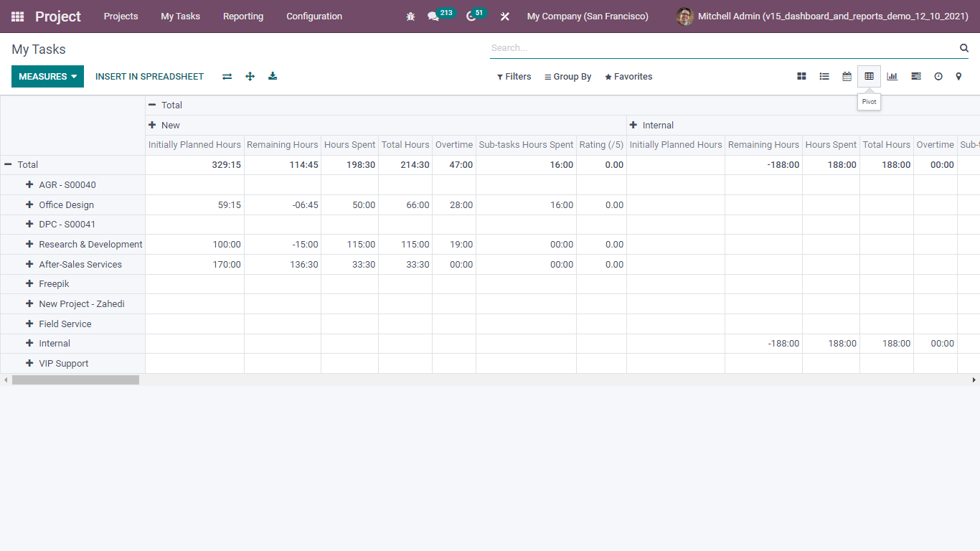The image size is (980, 551).
Task: Switch to Map view pin icon
Action: [x=958, y=76]
